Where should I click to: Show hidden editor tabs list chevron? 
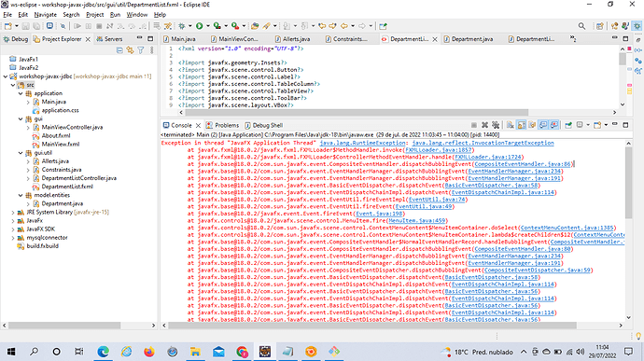(x=572, y=39)
